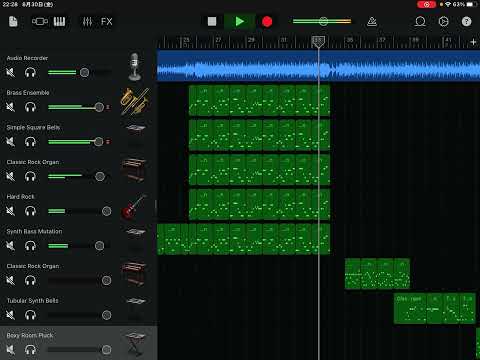
Task: Select the Audio Recorder microphone icon
Action: click(135, 67)
